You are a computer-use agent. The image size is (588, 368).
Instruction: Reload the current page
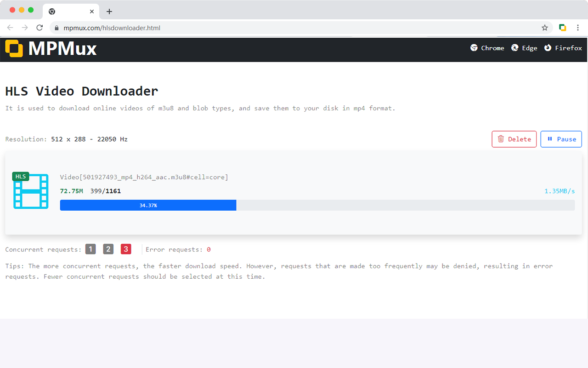pos(40,28)
